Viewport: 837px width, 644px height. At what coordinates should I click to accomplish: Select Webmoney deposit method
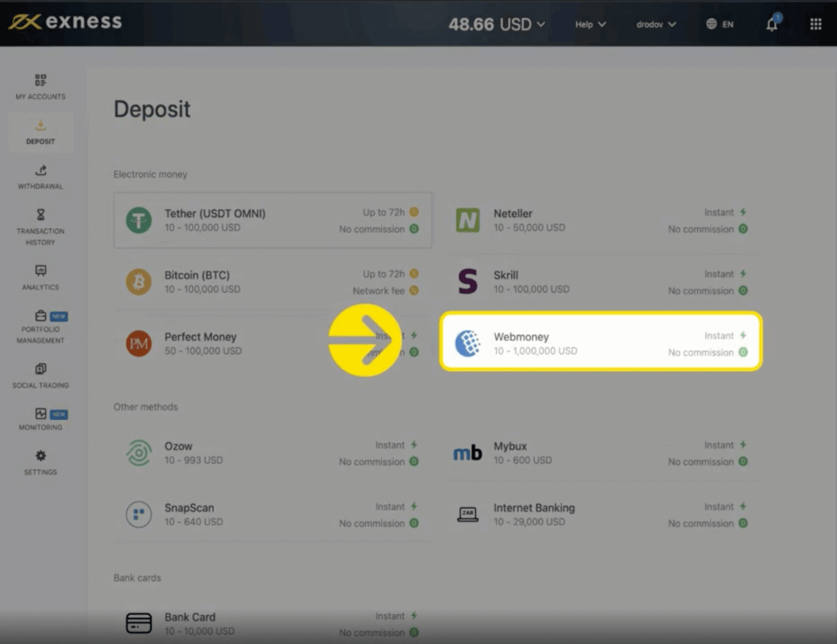tap(601, 341)
